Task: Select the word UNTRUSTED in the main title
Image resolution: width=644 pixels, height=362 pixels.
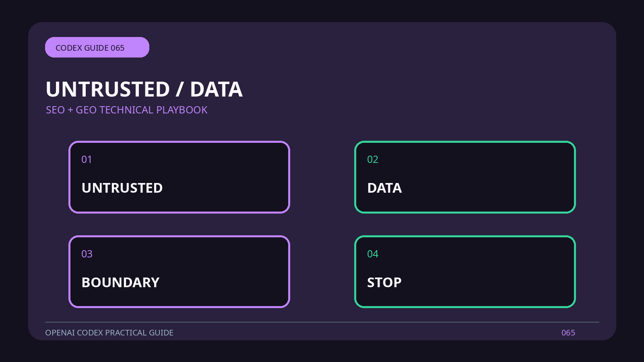Action: 108,89
